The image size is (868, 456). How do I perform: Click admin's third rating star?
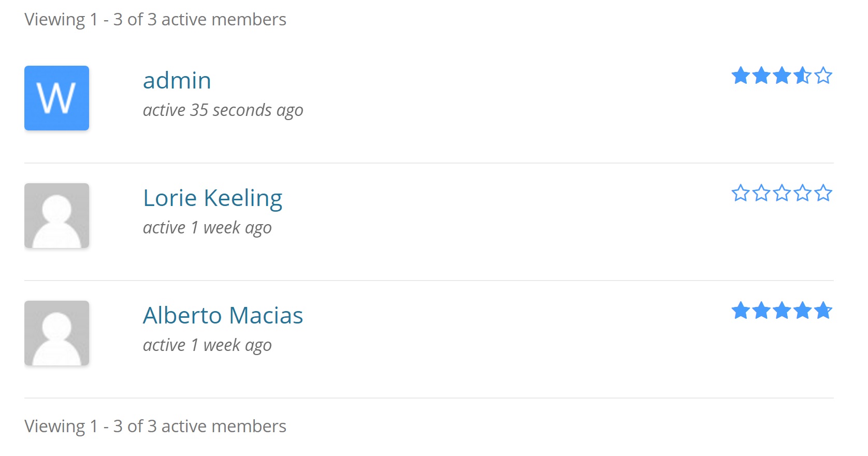[x=782, y=76]
